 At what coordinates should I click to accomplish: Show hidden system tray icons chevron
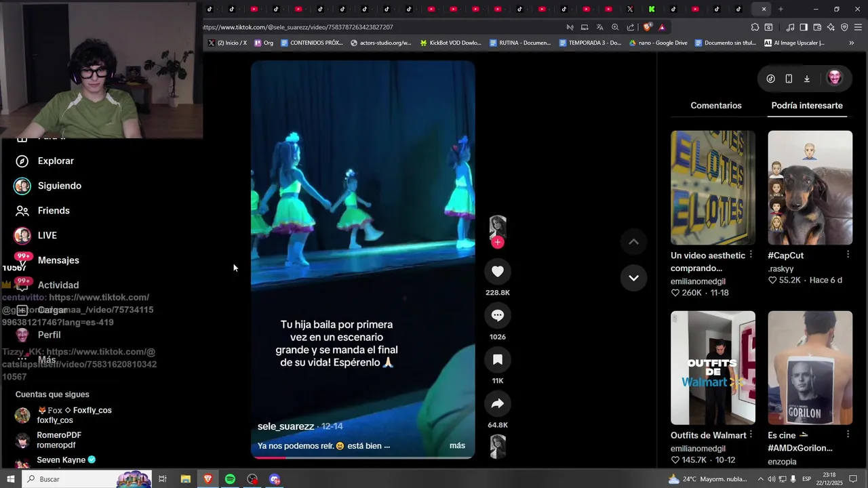[760, 479]
